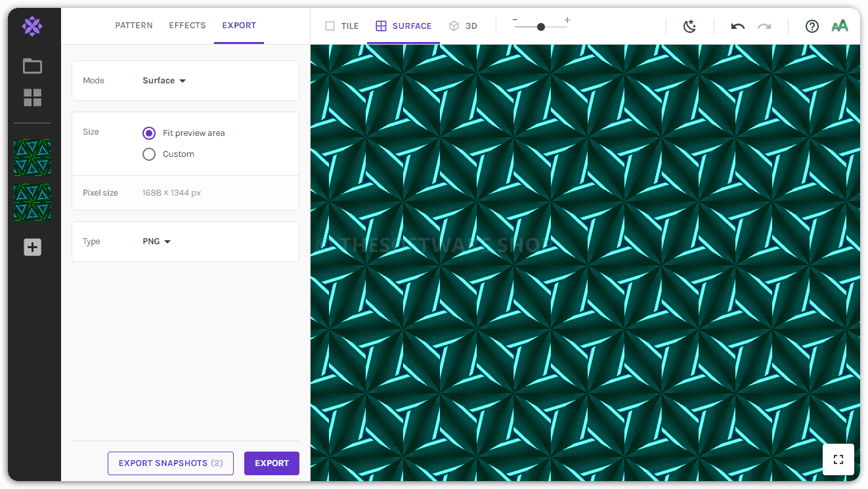
Task: Redo the last action
Action: tap(764, 26)
